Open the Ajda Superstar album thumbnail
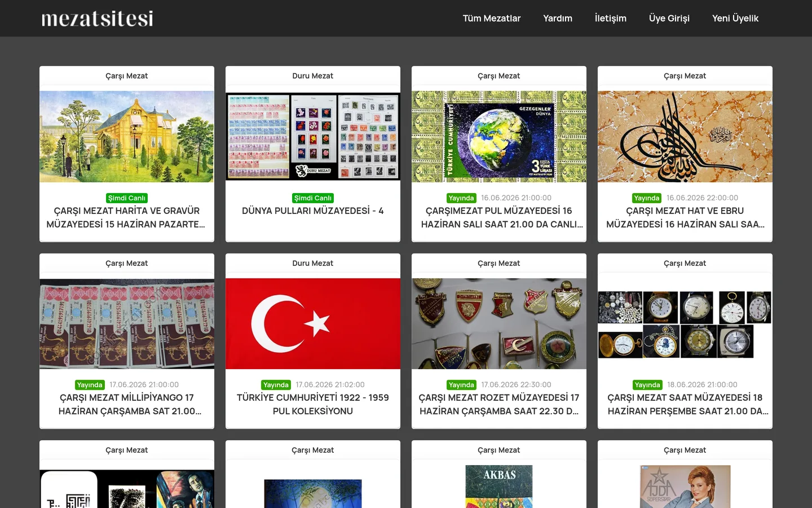Viewport: 812px width, 508px height. (x=685, y=487)
